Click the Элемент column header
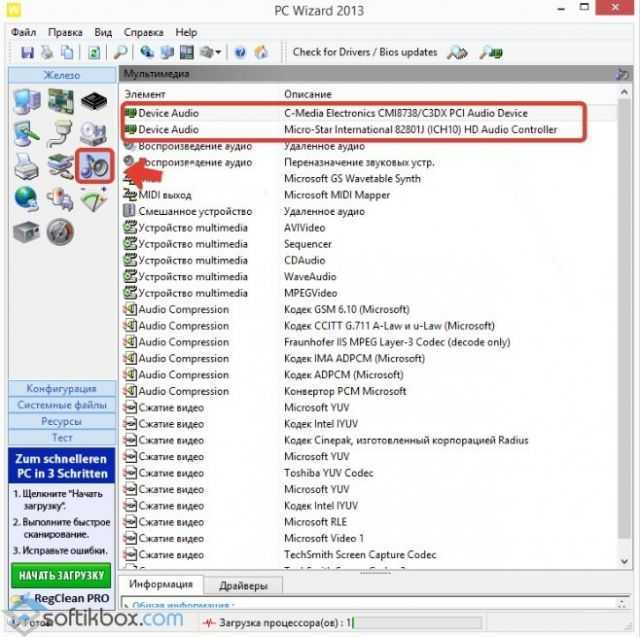 pos(145,94)
